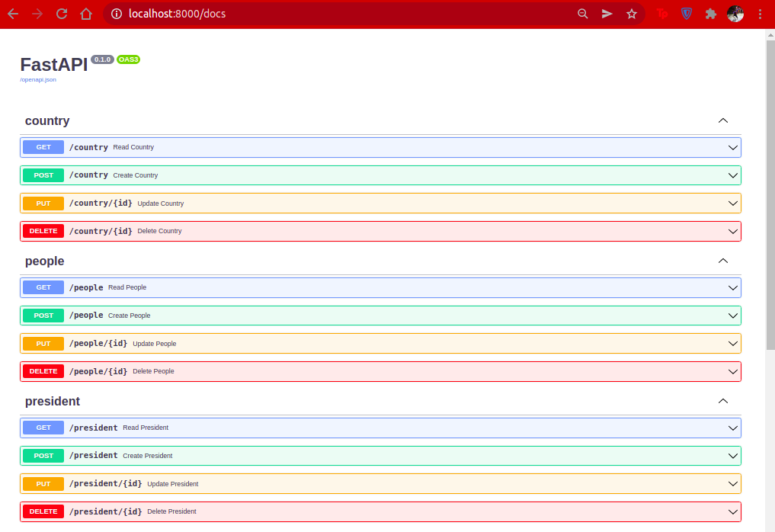The image size is (775, 532).
Task: Open the browser home page icon
Action: pyautogui.click(x=86, y=14)
